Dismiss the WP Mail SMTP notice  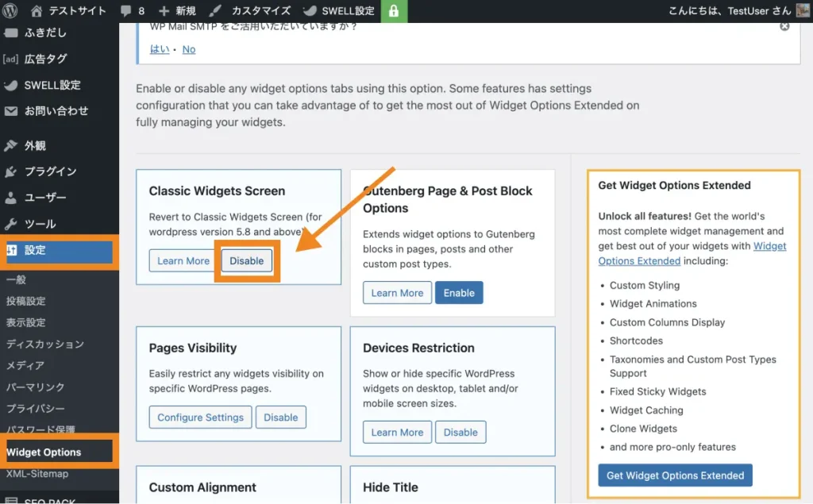click(784, 26)
